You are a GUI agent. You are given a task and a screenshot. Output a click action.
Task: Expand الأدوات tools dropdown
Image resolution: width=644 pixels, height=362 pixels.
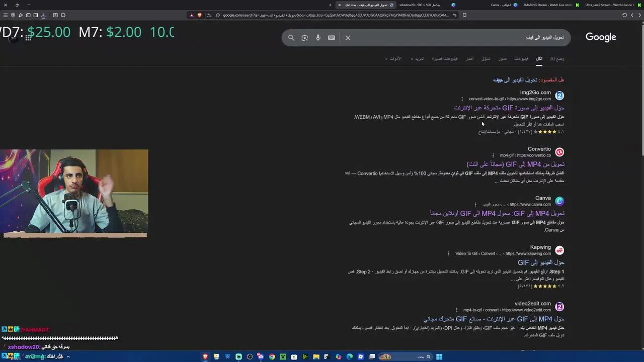pos(393,59)
